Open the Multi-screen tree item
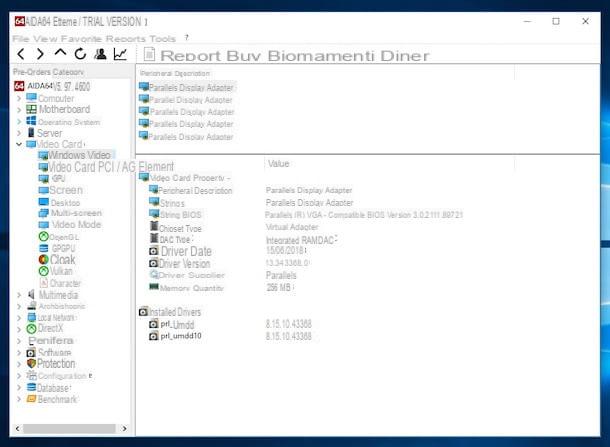Image resolution: width=610 pixels, height=447 pixels. click(x=70, y=213)
